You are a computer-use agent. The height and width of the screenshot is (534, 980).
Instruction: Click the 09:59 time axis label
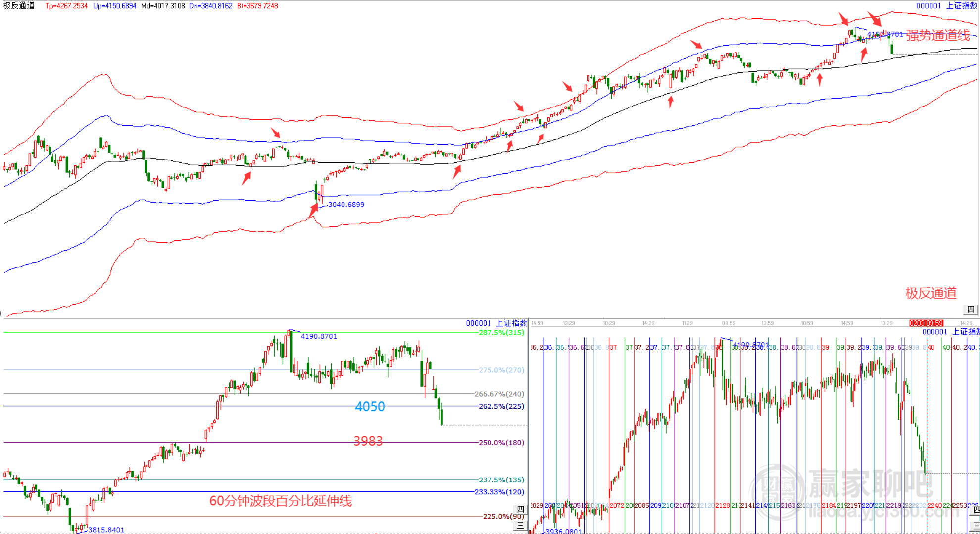click(x=729, y=323)
